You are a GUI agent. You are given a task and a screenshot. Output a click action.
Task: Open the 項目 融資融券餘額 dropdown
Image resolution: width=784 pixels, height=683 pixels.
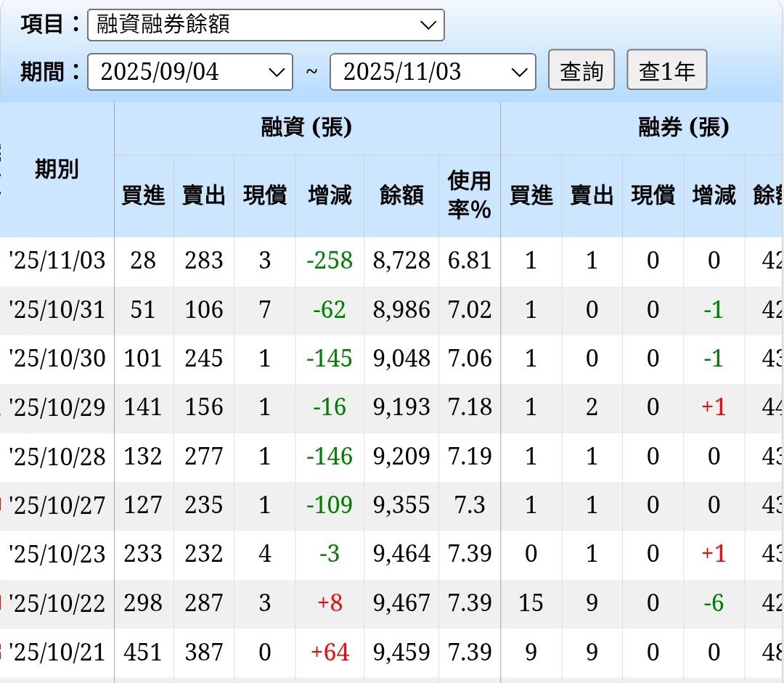266,25
